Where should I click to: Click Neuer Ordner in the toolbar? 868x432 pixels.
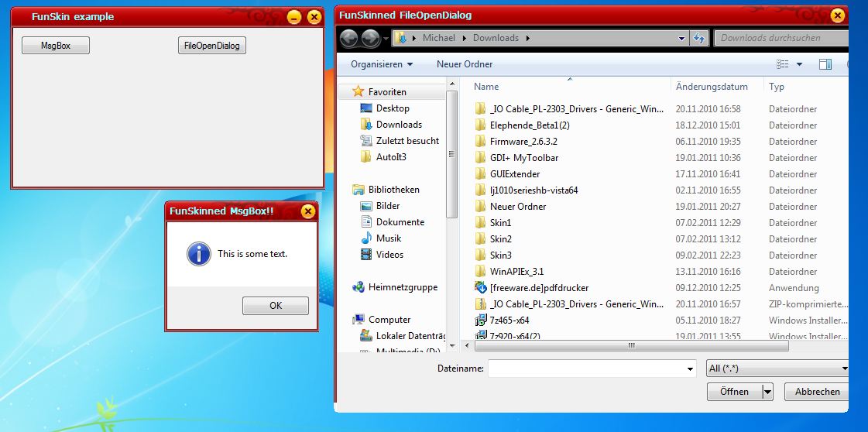465,64
